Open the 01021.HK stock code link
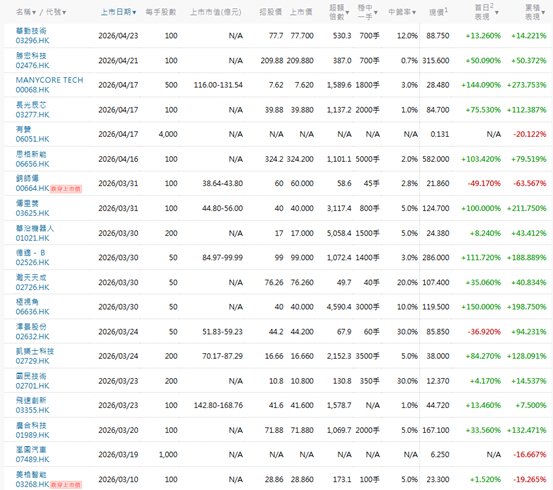Viewport: 553px width, 490px height. click(32, 238)
